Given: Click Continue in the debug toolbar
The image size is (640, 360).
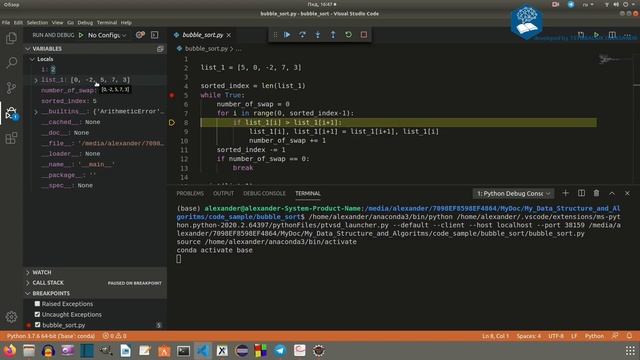Looking at the screenshot, I should point(287,35).
